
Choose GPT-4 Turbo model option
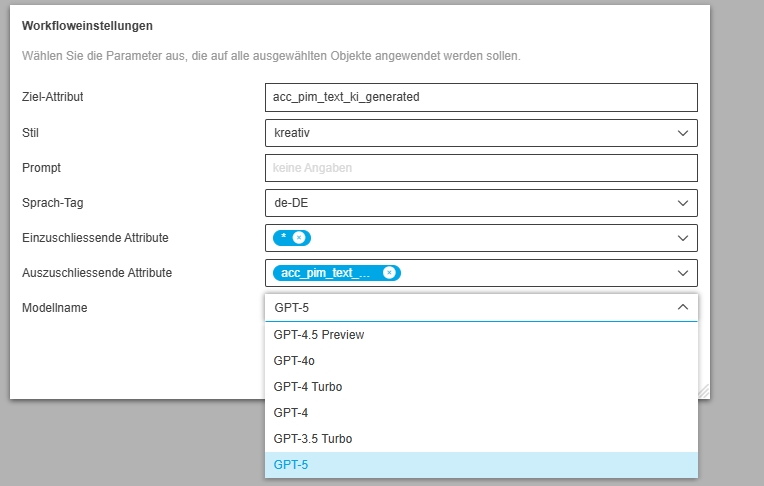click(x=481, y=387)
